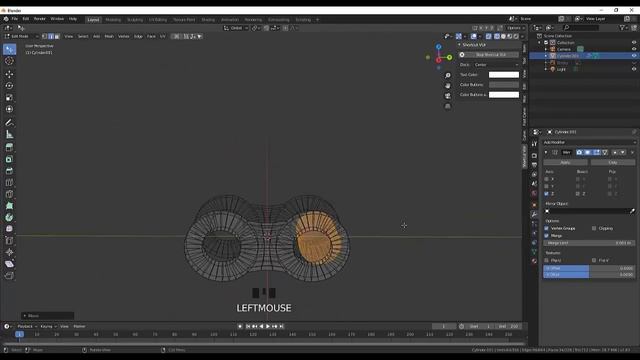Switch to face select mode
Image resolution: width=640 pixels, height=360 pixels.
point(57,36)
